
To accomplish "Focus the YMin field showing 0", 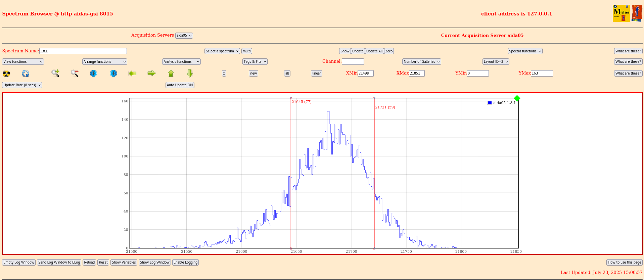I will (478, 73).
